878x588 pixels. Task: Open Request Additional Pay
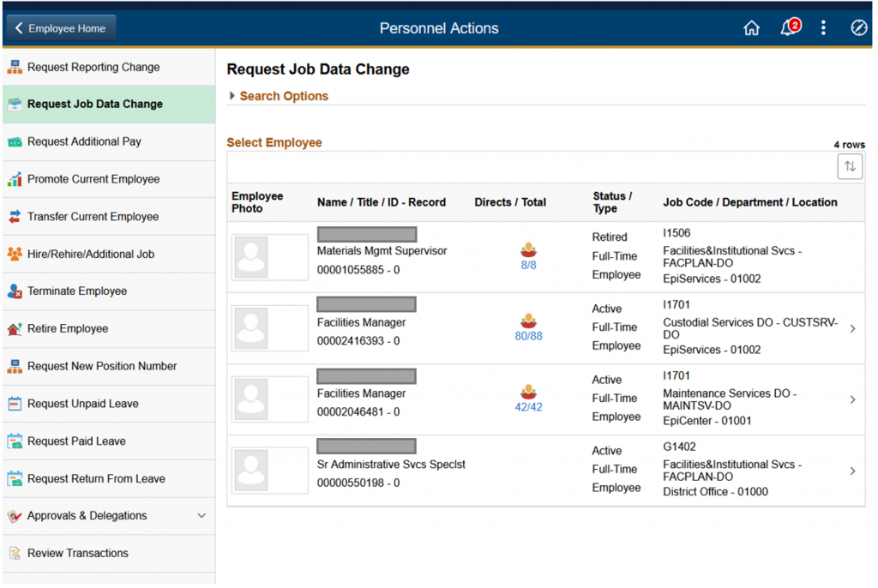109,141
